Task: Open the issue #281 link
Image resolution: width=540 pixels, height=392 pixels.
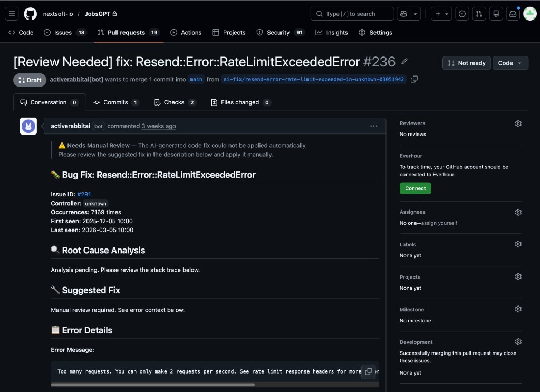Action: (x=84, y=194)
